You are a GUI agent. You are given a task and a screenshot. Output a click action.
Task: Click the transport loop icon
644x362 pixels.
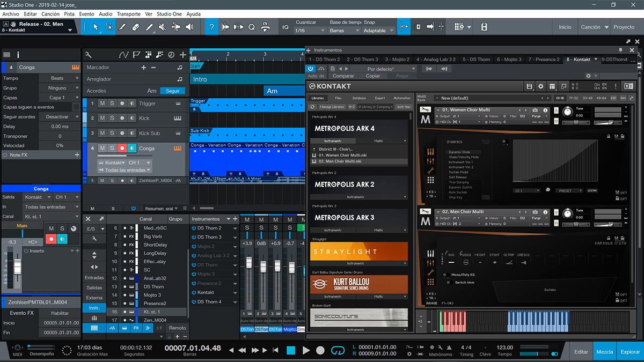click(x=337, y=350)
